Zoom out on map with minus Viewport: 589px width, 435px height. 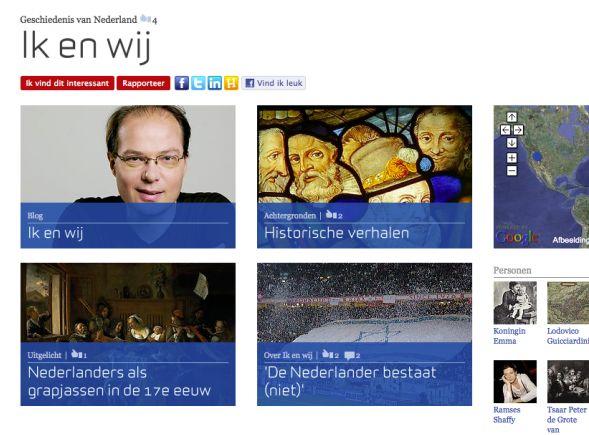point(512,171)
